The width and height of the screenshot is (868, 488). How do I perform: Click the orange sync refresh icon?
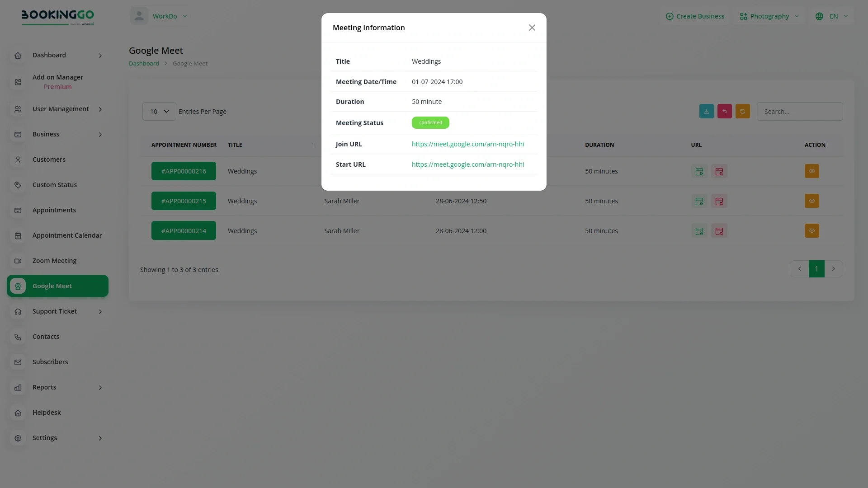[x=742, y=111]
